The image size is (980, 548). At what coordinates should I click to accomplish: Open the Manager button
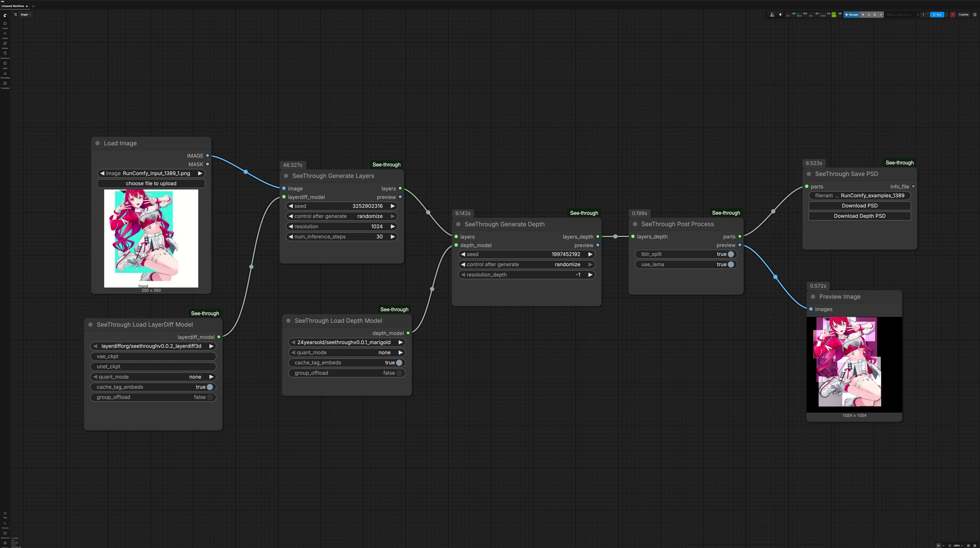click(x=852, y=14)
